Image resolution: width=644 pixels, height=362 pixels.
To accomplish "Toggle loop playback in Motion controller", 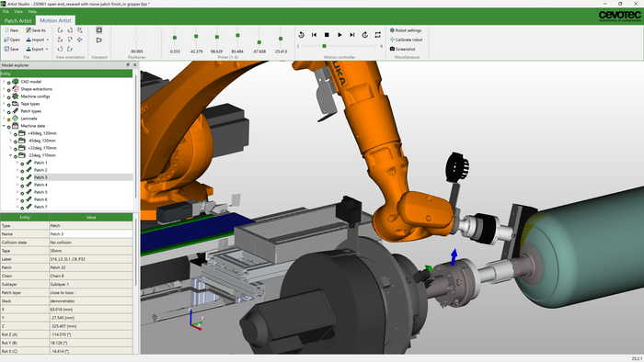I will (377, 35).
